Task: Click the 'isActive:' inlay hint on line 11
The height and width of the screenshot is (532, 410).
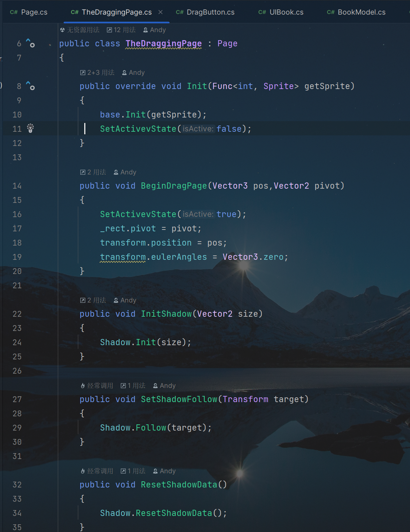Action: point(198,129)
